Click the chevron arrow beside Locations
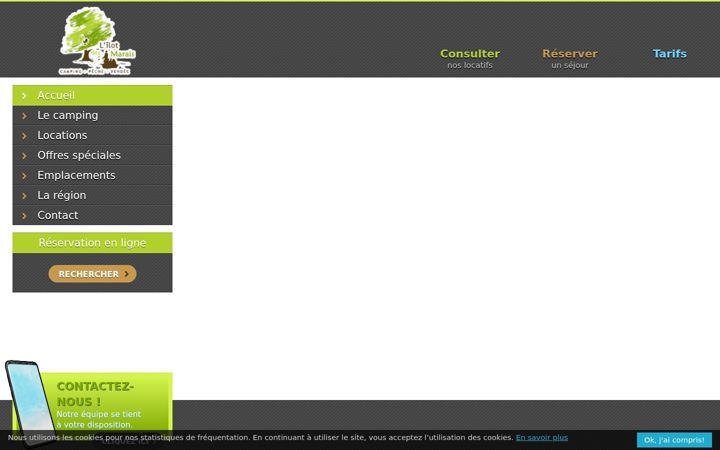Image resolution: width=720 pixels, height=450 pixels. point(24,135)
